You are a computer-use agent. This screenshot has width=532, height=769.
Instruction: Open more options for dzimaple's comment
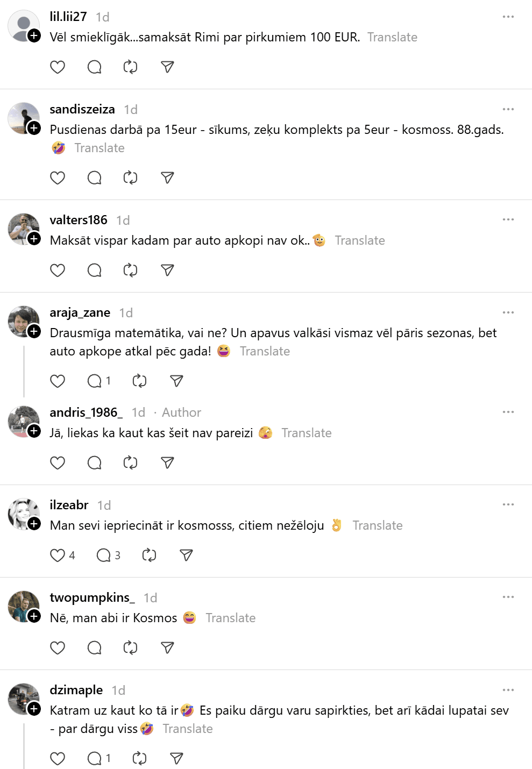click(508, 690)
